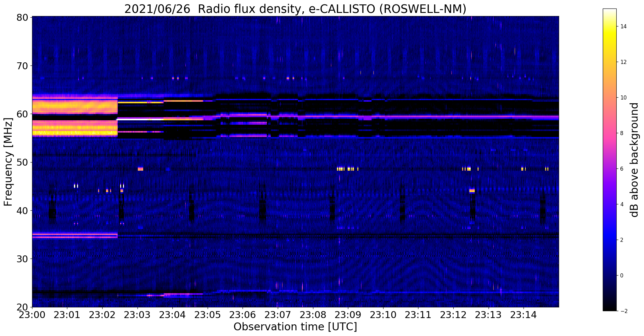Click the 23:06 time tick label
Screen dimensions: 644x336
point(243,315)
